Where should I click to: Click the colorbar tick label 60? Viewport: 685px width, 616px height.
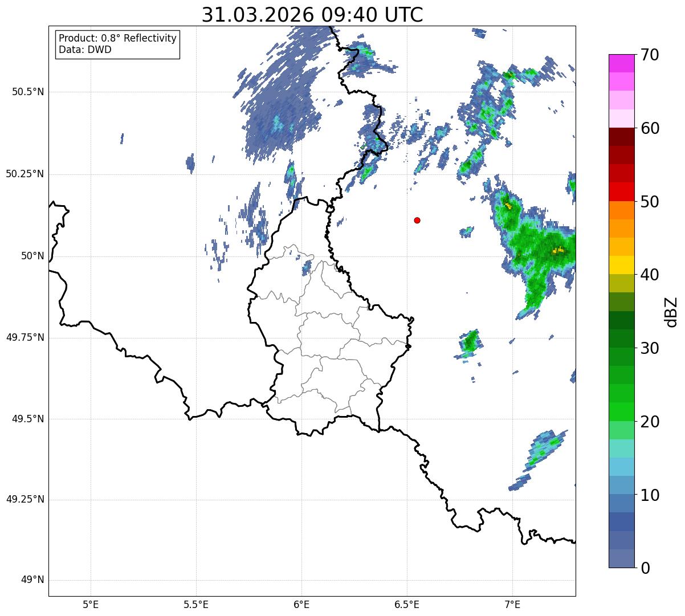point(650,128)
